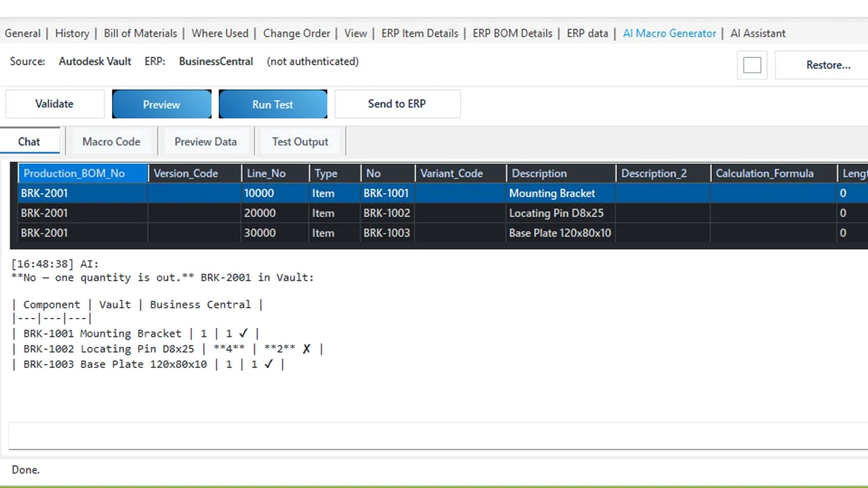Viewport: 868px width, 488px height.
Task: Select the AI Macro Generator tab
Action: [669, 33]
